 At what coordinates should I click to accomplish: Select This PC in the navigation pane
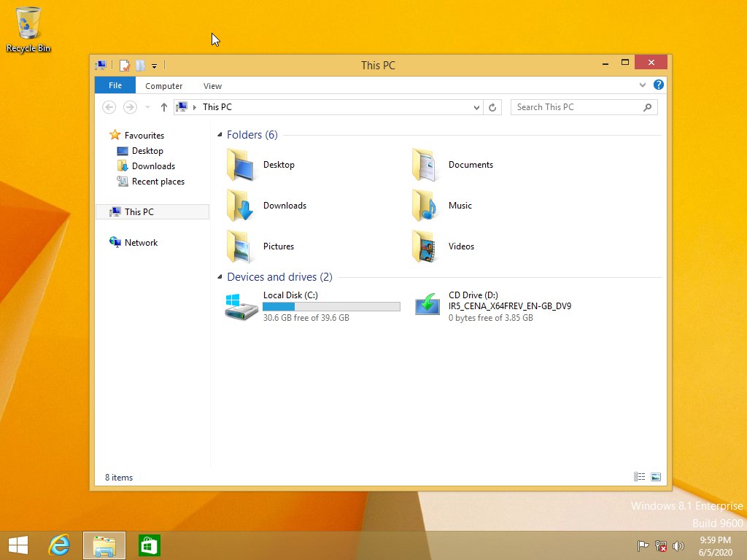pyautogui.click(x=152, y=212)
